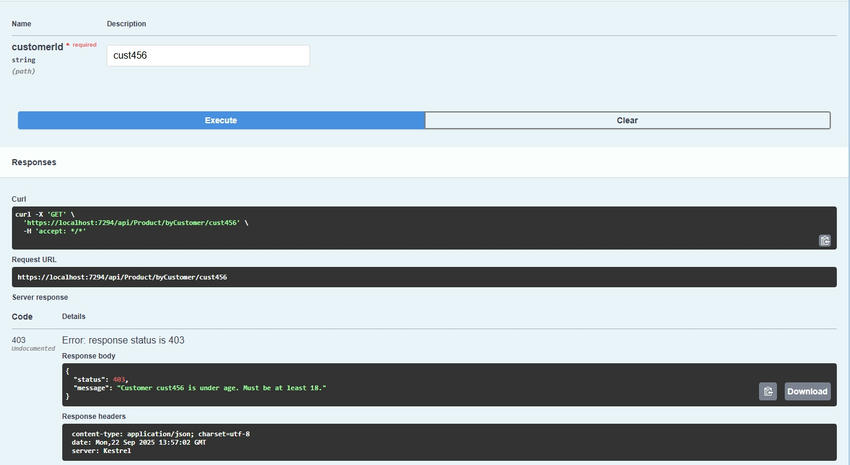Focus the customerId input field
The image size is (850, 465).
208,55
